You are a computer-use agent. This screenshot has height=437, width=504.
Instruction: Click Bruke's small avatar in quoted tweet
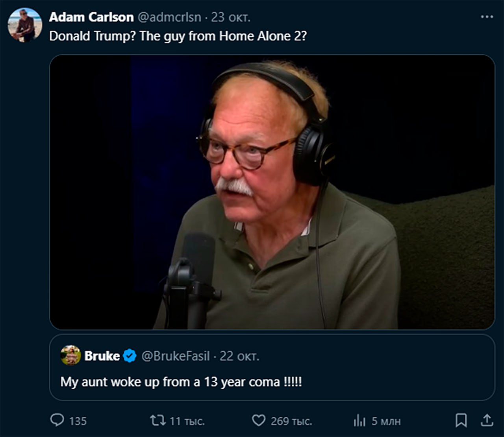70,355
